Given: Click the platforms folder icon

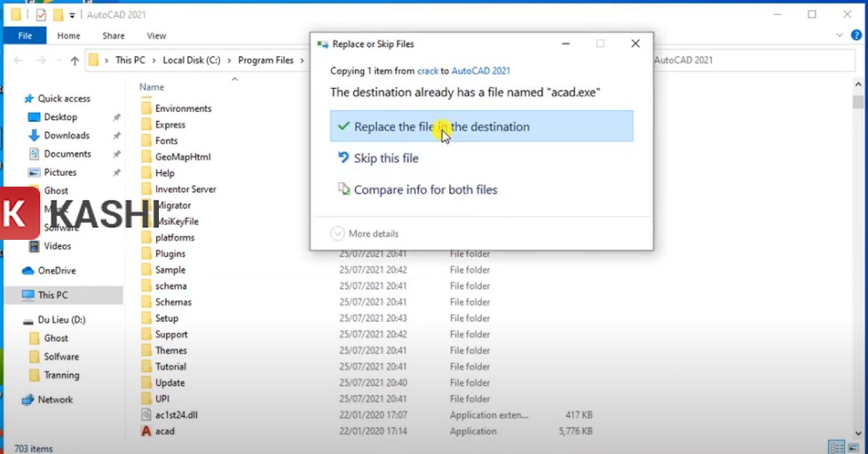Looking at the screenshot, I should click(146, 237).
